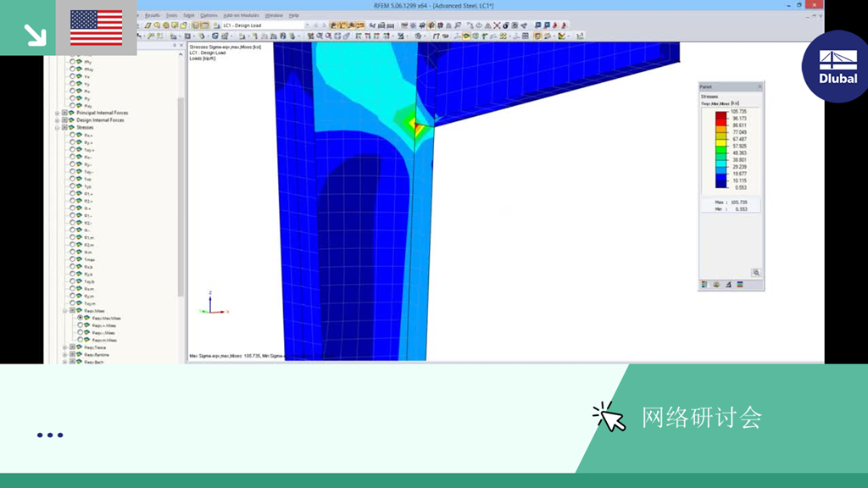This screenshot has height=488, width=868.
Task: Close the Stresses color Panel
Action: [759, 87]
